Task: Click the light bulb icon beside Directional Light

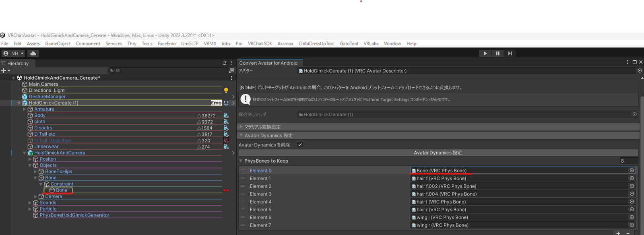Action: click(x=226, y=91)
